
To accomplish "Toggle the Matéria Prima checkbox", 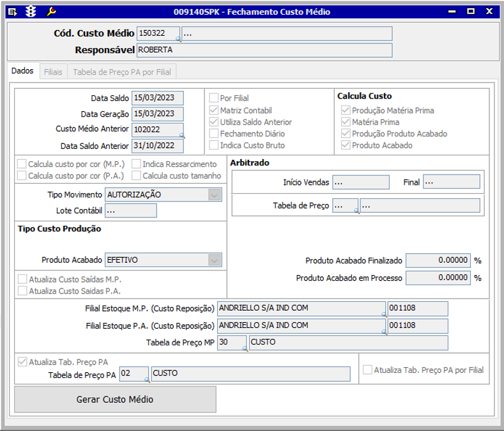I will [x=346, y=122].
